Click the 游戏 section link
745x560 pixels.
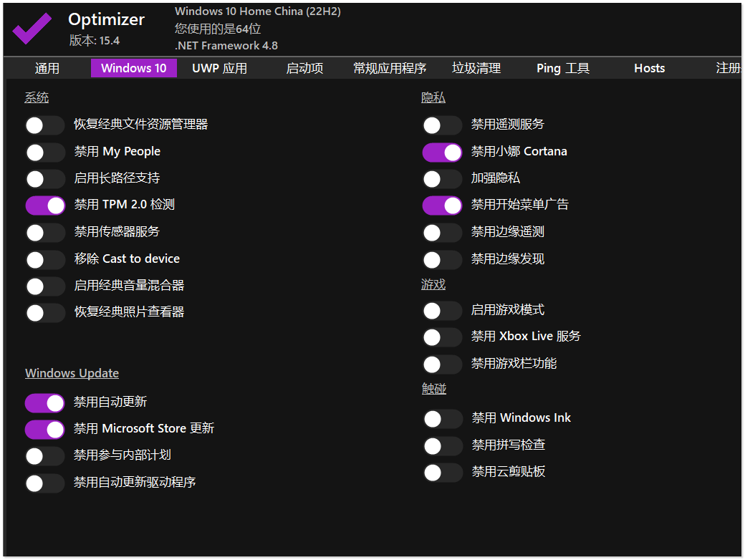433,284
